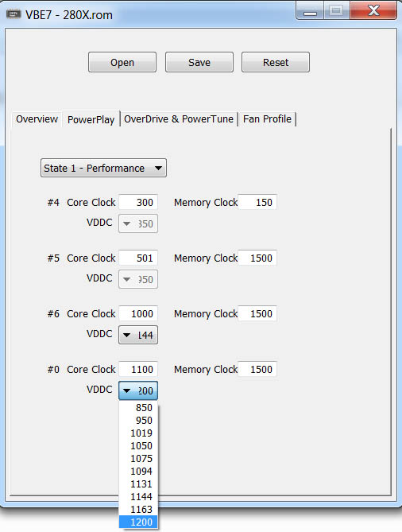Expand the State 1 - Performance dropdown

103,168
